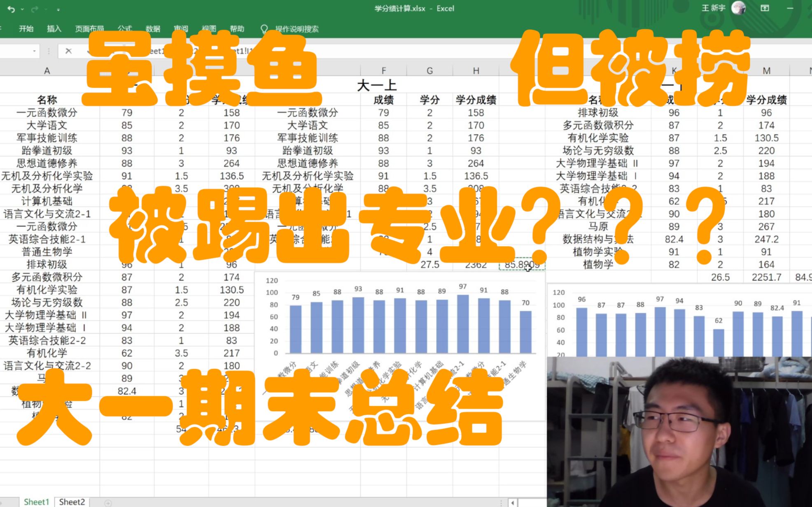Select column A header

coord(47,71)
